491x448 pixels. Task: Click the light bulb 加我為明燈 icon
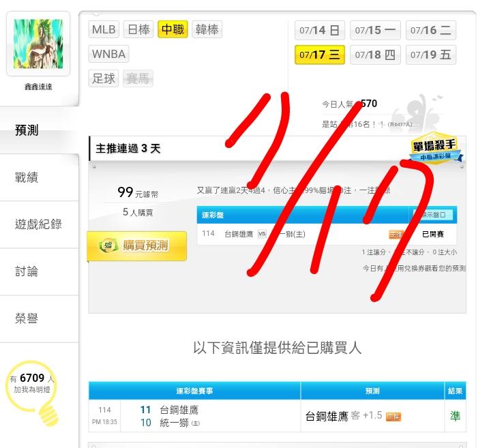(x=32, y=393)
